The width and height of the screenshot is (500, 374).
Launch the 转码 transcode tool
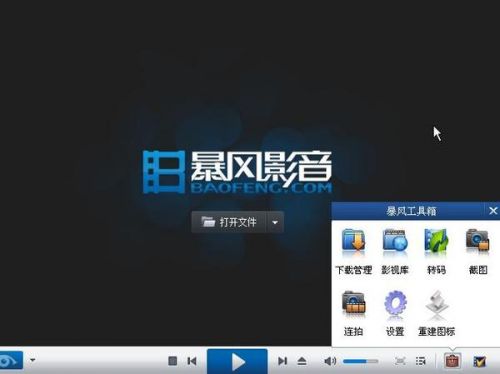[436, 251]
